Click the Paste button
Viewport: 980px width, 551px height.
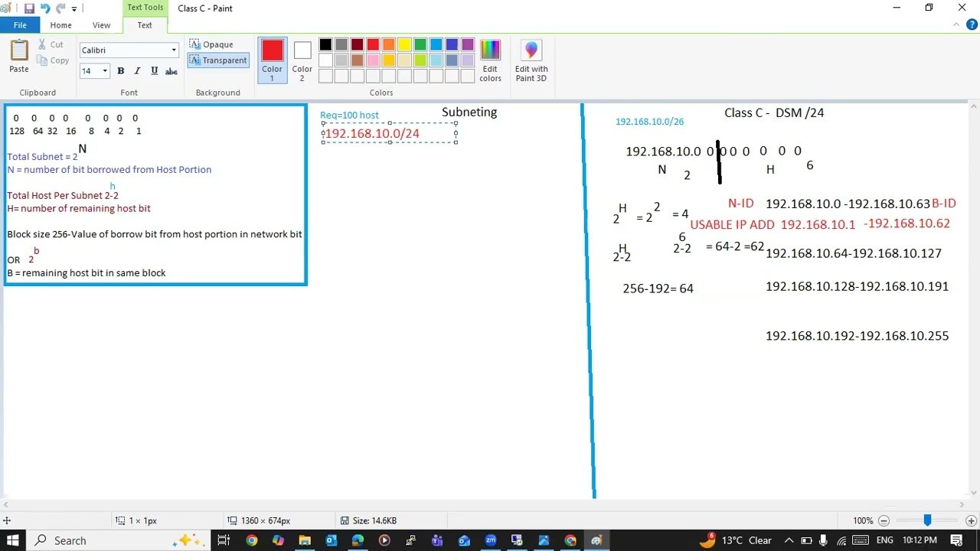click(x=19, y=57)
